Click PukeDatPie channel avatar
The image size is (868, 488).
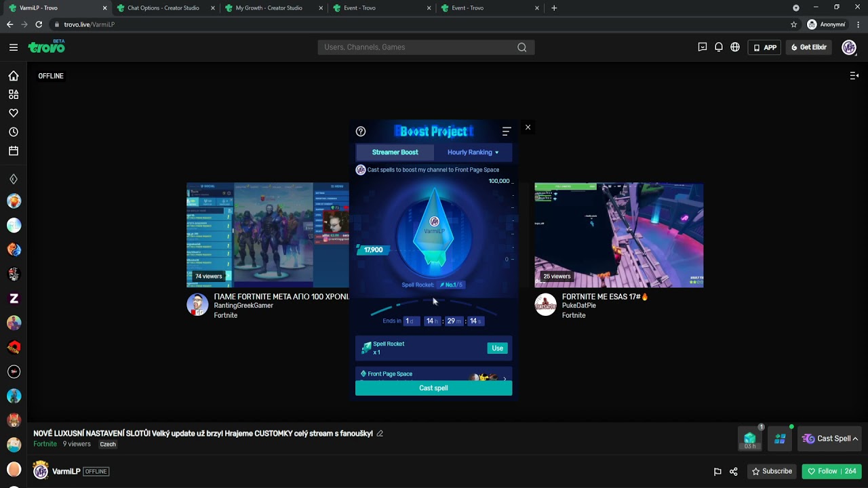tap(545, 305)
